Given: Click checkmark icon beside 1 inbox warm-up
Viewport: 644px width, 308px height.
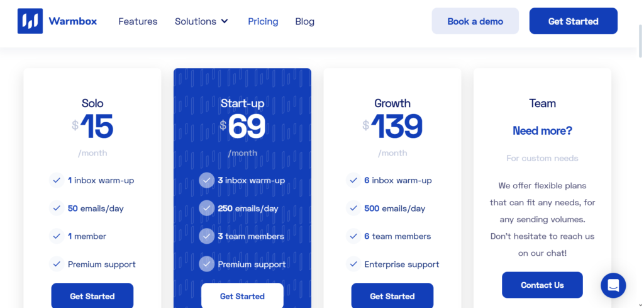Looking at the screenshot, I should (x=57, y=180).
